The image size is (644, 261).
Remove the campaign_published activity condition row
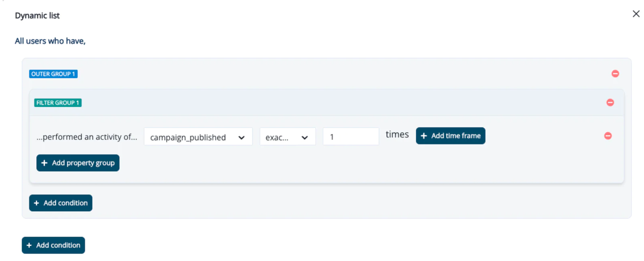coord(608,136)
